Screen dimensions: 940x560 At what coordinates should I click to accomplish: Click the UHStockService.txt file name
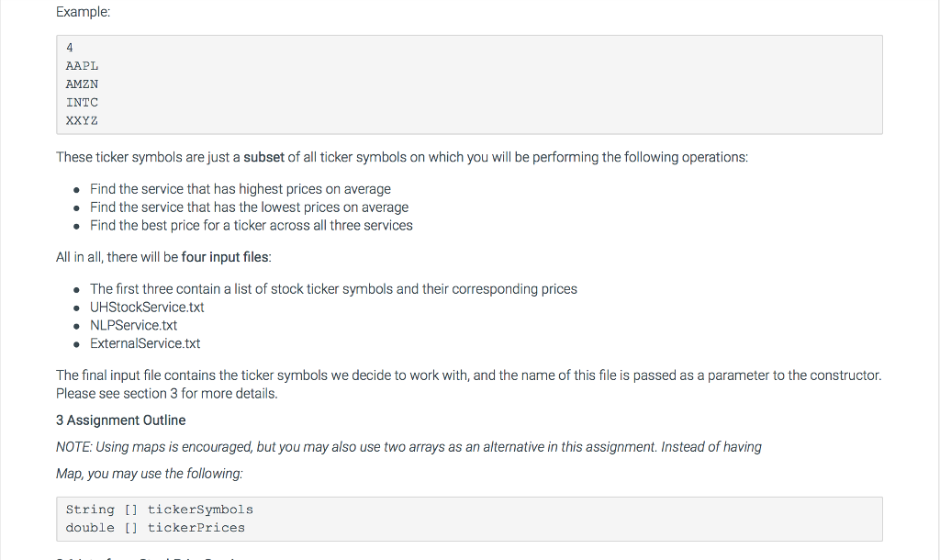(147, 308)
